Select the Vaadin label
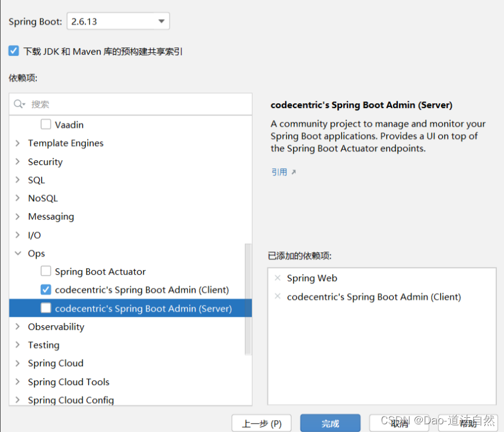Screen dimensions: 504x432 [x=69, y=125]
